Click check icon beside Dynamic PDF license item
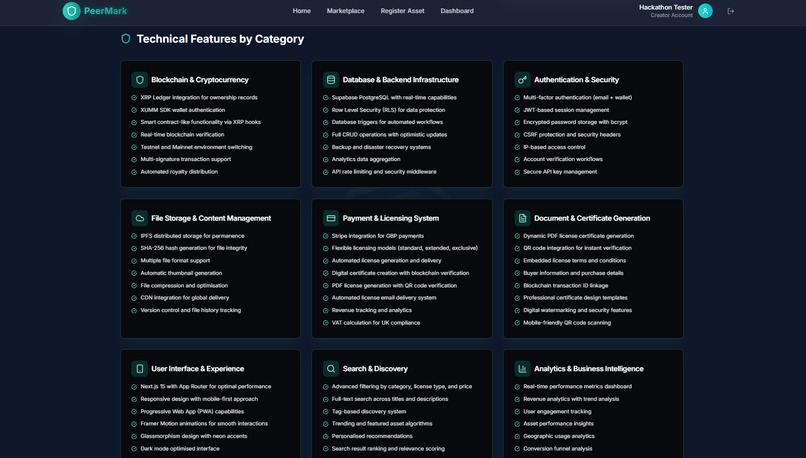This screenshot has height=458, width=806. click(517, 236)
